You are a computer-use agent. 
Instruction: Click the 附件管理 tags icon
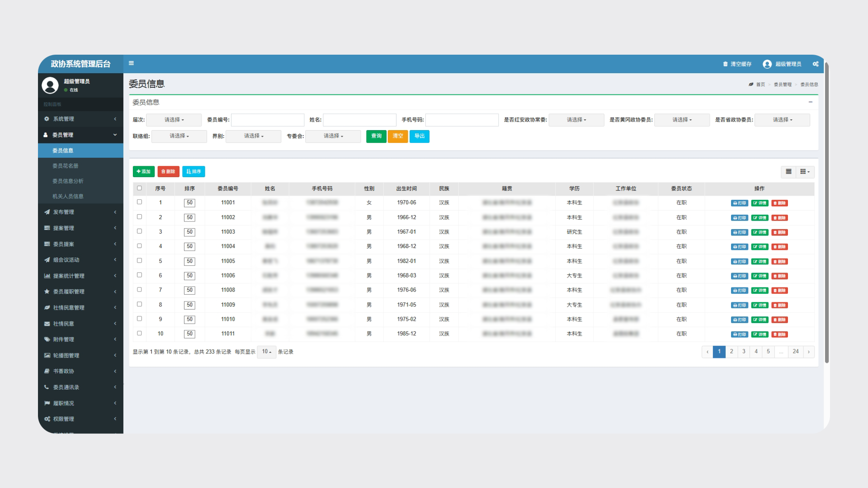coord(47,339)
